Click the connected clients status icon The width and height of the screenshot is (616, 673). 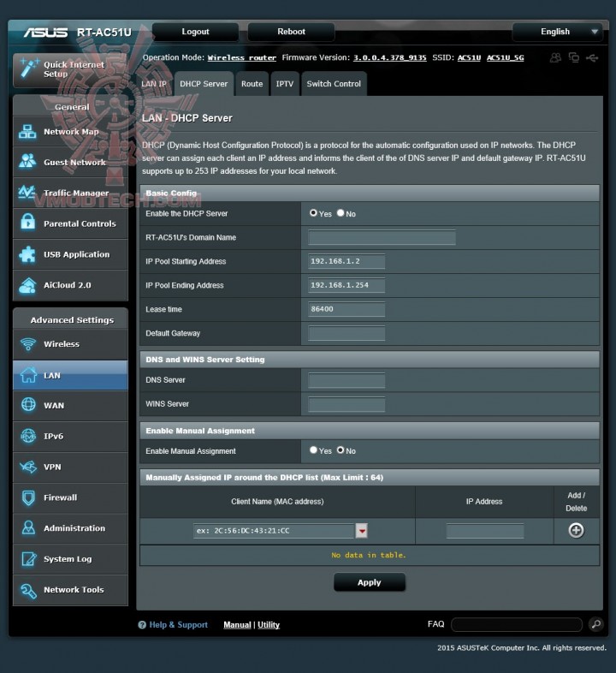pos(555,57)
